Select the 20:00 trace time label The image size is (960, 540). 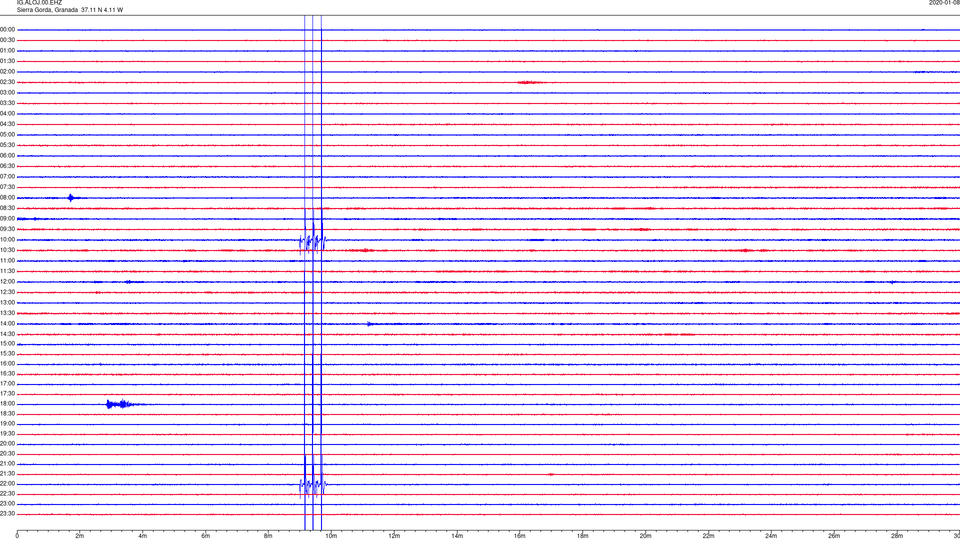(7, 443)
